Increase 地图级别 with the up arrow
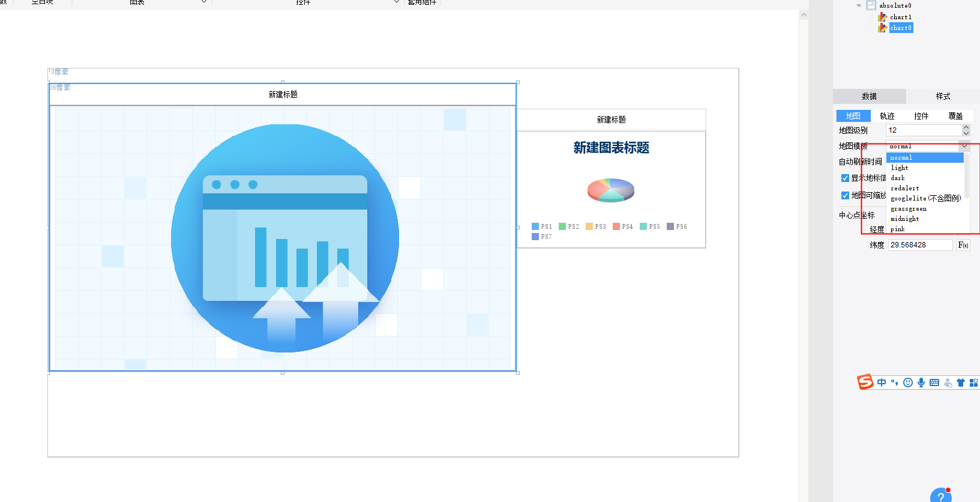 966,127
